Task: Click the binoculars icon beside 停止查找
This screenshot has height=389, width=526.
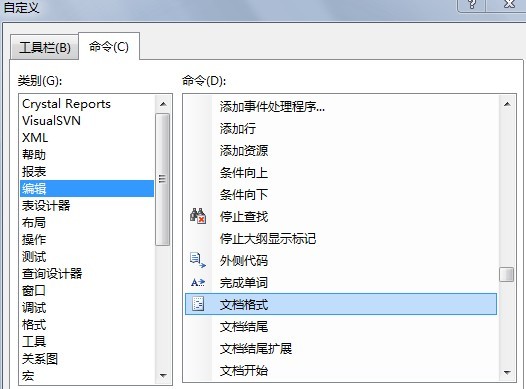Action: tap(198, 216)
